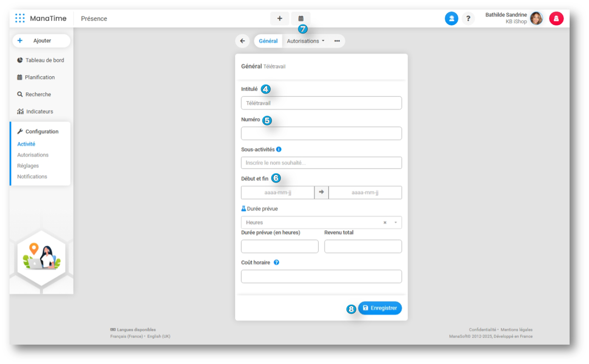Open the calendar icon in top toolbar
Screen dimensions: 589x364
301,18
